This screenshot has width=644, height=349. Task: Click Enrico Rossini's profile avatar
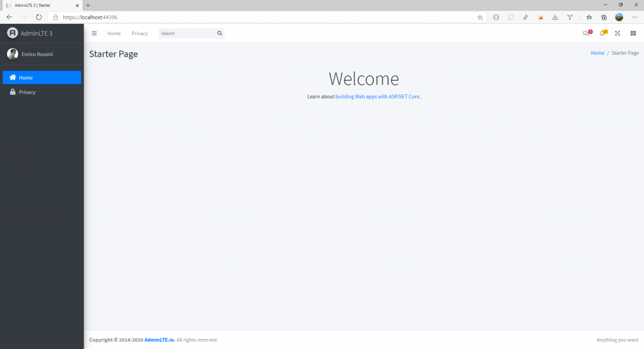pyautogui.click(x=13, y=54)
